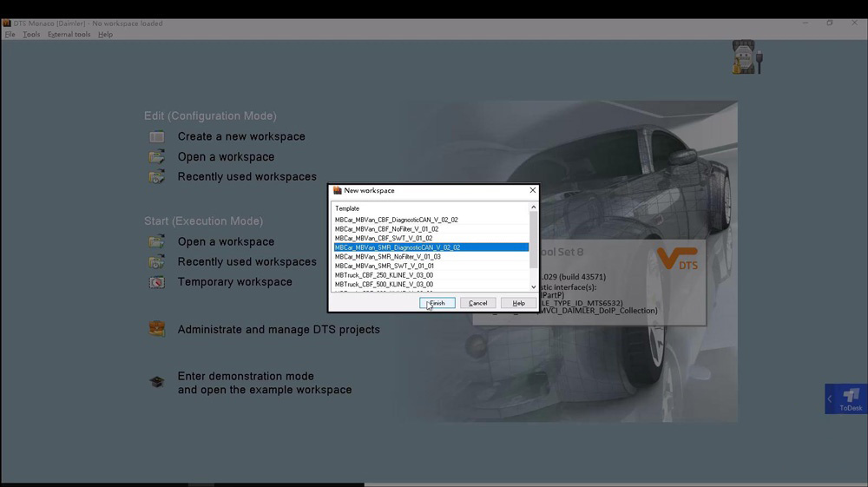Select template MBCar_MBVan_CBF_SWT_V_01_02
The height and width of the screenshot is (487, 868).
point(431,238)
